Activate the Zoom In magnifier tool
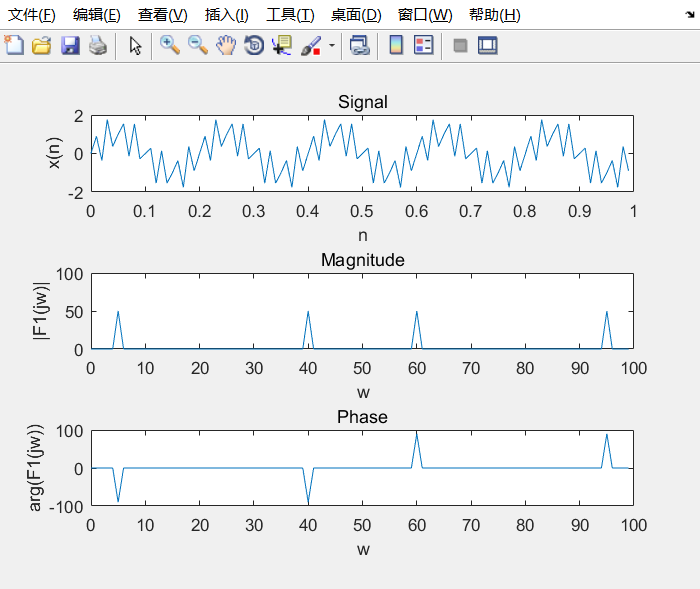The width and height of the screenshot is (700, 589). click(170, 45)
